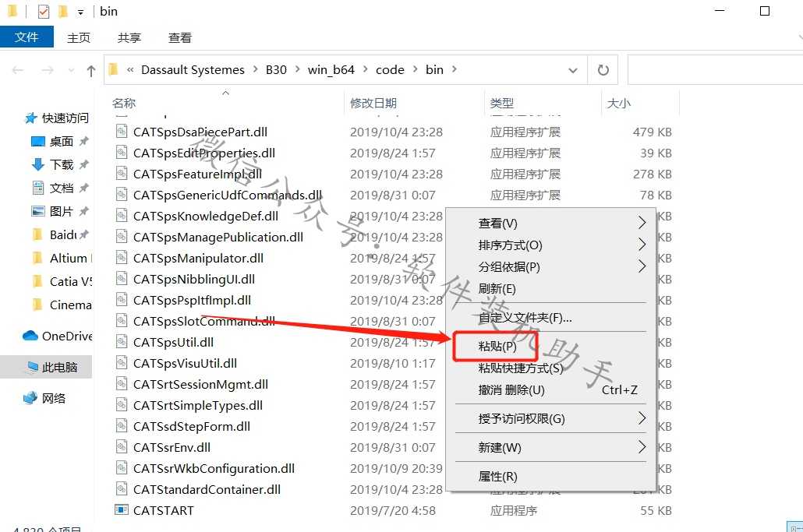
Task: Expand chevron after bin in breadcrumb
Action: [x=454, y=69]
